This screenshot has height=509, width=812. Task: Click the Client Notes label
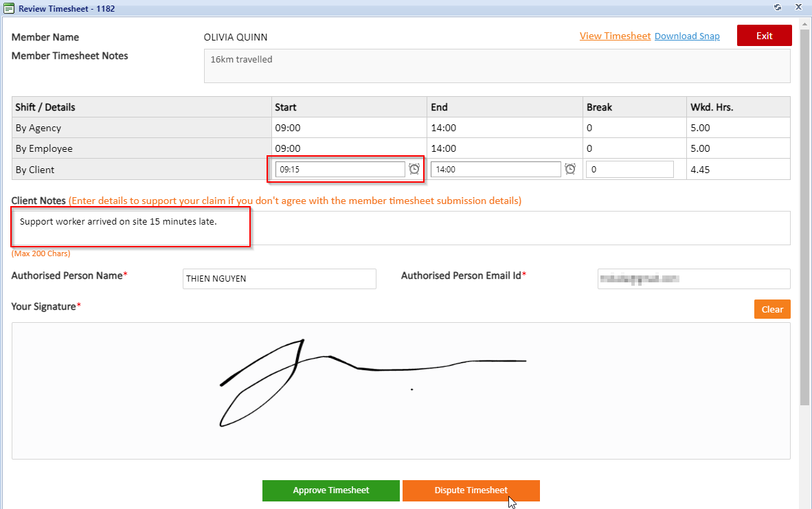[x=38, y=201]
